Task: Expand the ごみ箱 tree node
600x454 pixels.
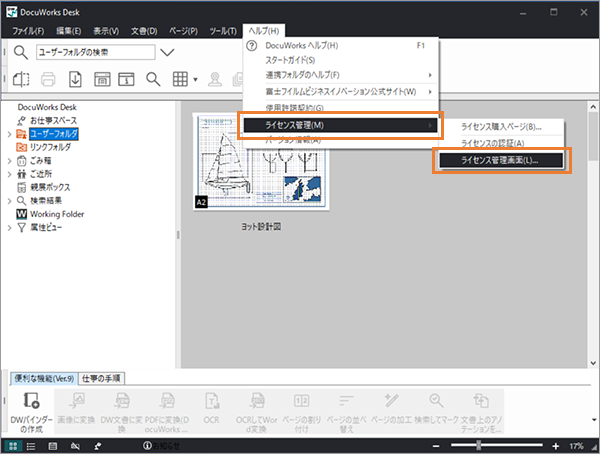Action: click(x=10, y=161)
